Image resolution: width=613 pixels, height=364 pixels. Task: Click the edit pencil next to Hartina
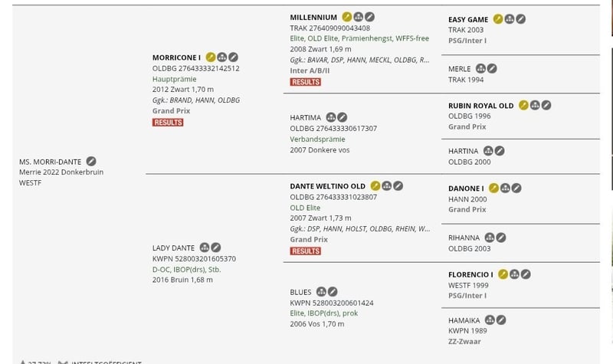coord(499,151)
